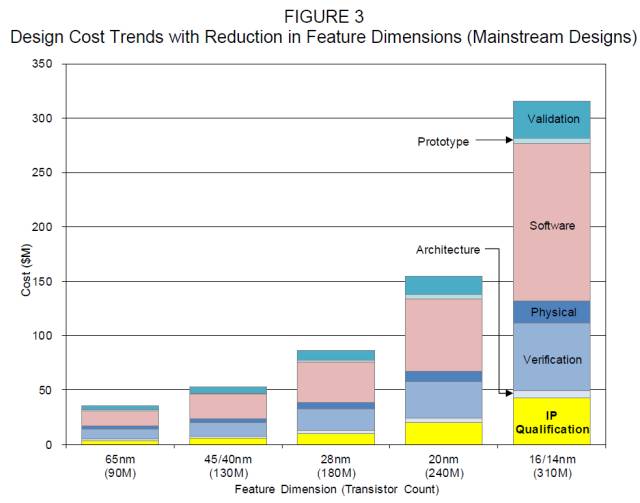The image size is (640, 503).
Task: Click the Software label in 16/14nm bar
Action: click(x=552, y=225)
